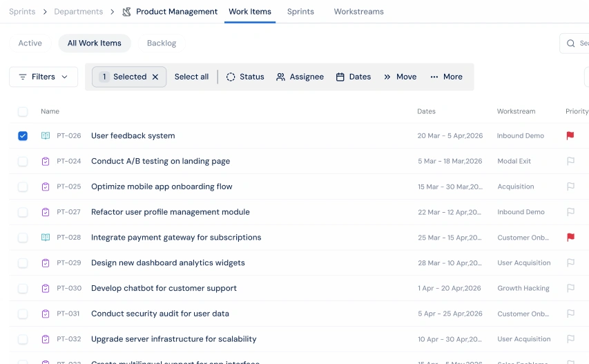This screenshot has height=364, width=589.
Task: Switch to the Work Items tab
Action: (250, 12)
